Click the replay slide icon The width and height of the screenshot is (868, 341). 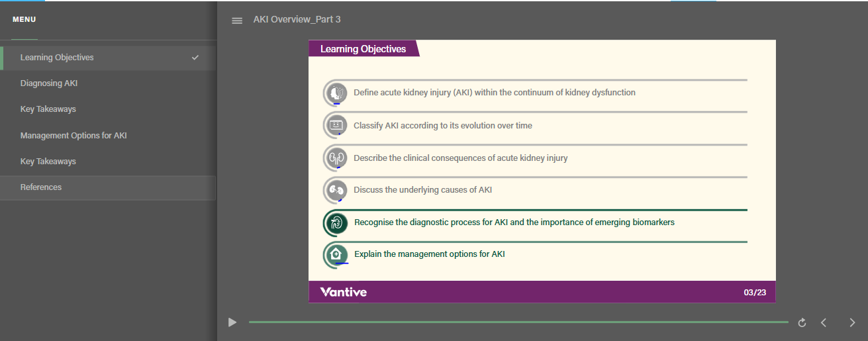click(x=802, y=322)
